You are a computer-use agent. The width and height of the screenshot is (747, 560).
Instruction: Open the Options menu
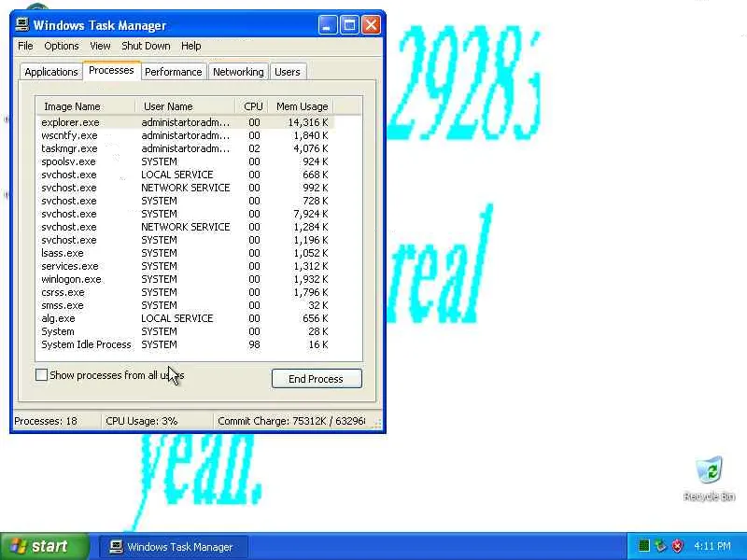(x=61, y=46)
